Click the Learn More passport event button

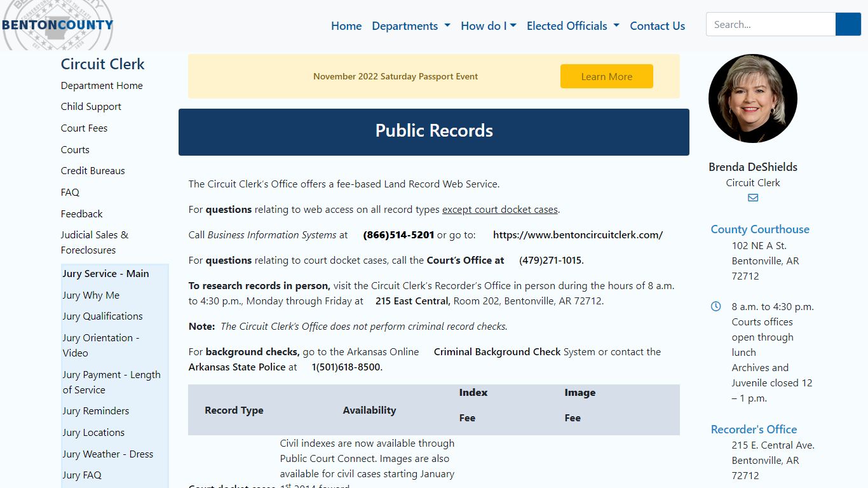click(606, 76)
